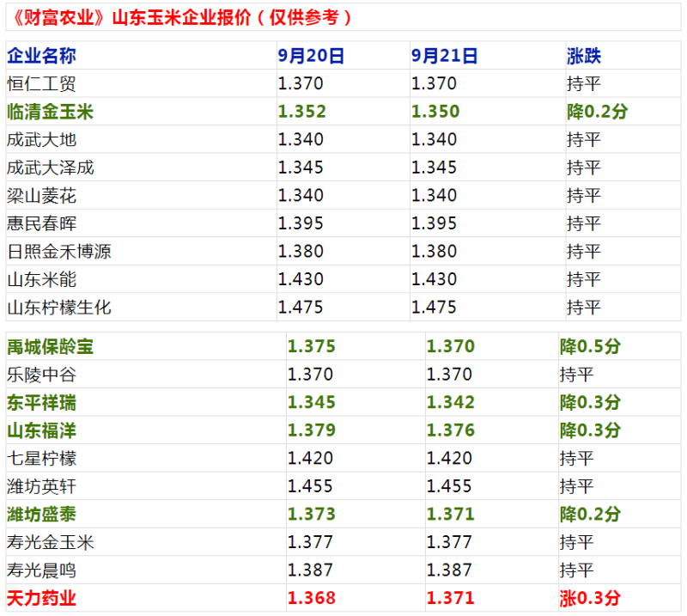Click the 寿光晨鸣 company name
The width and height of the screenshot is (687, 616).
coord(41,570)
